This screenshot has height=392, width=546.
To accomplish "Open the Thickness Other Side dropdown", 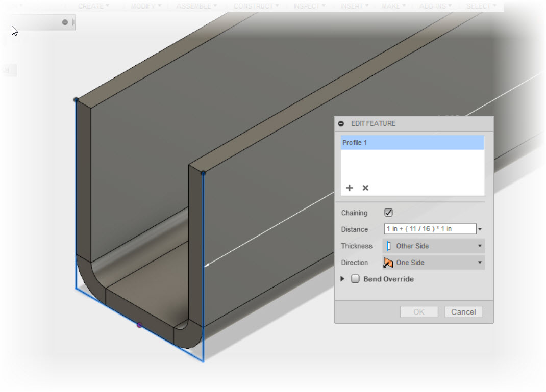I will coord(479,246).
